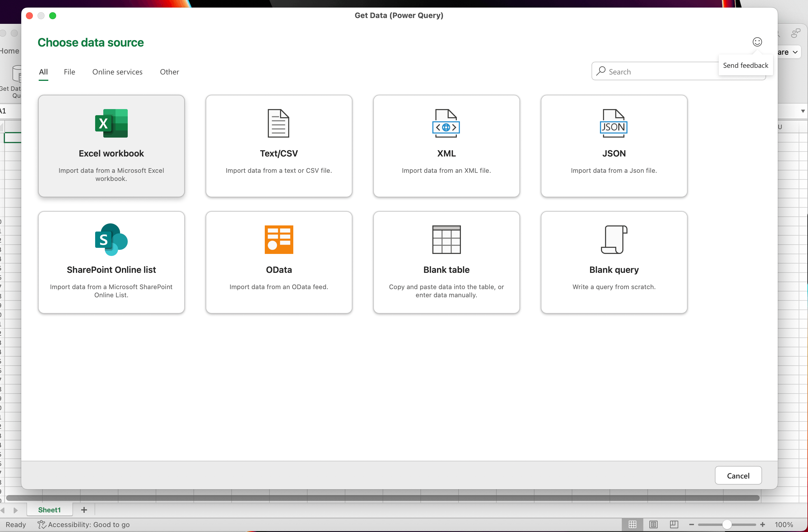This screenshot has width=808, height=532.
Task: Choose the Text/CSV file icon
Action: click(278, 123)
